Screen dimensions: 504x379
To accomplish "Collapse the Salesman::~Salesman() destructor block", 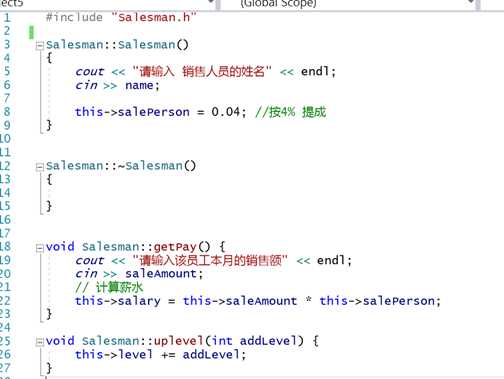I will 40,166.
